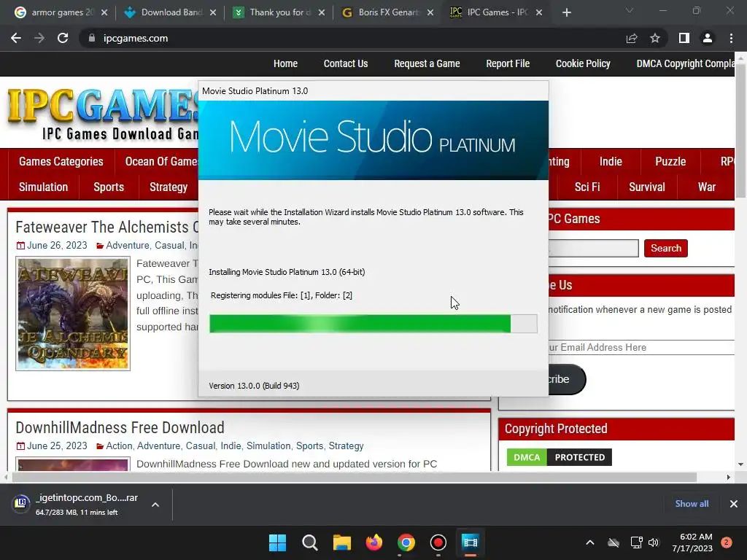Open the DMCA Copyright Complaint link
The width and height of the screenshot is (747, 560).
pos(685,63)
